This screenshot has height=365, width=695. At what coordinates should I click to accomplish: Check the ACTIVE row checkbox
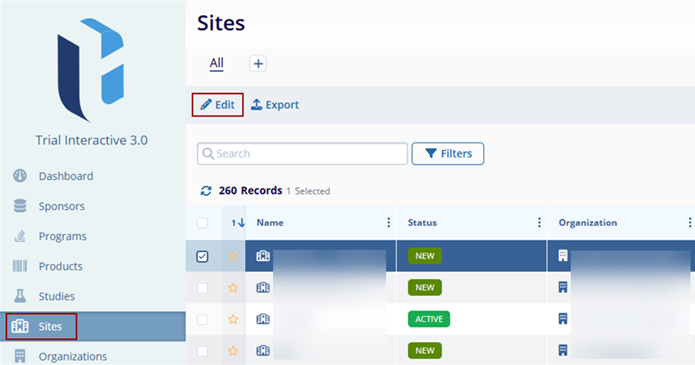tap(202, 319)
